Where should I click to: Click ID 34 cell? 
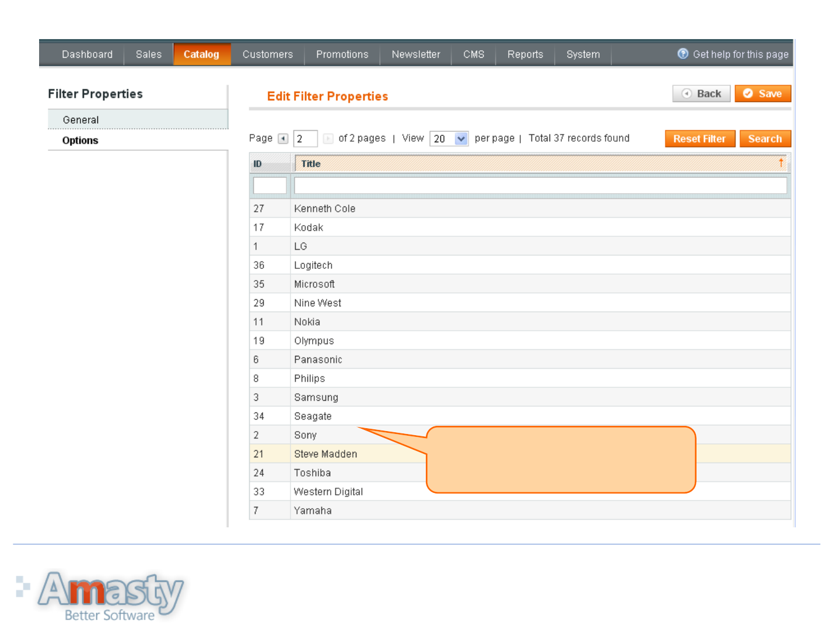[270, 416]
